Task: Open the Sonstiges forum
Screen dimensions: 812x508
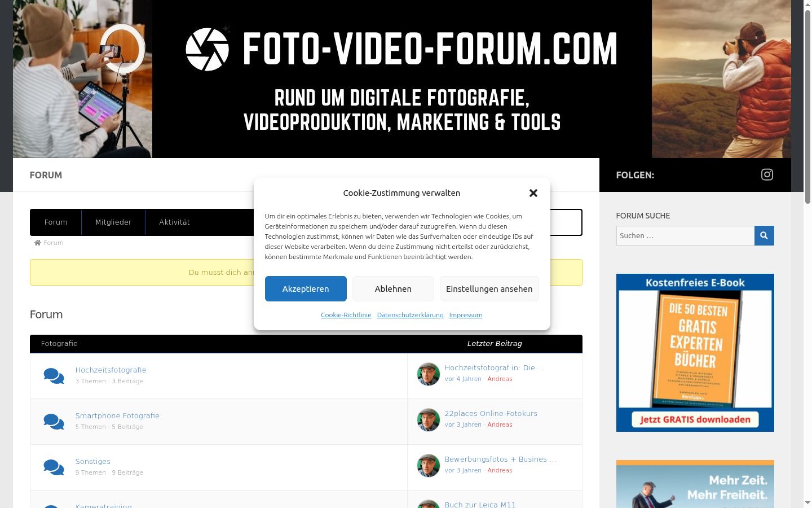Action: [93, 462]
